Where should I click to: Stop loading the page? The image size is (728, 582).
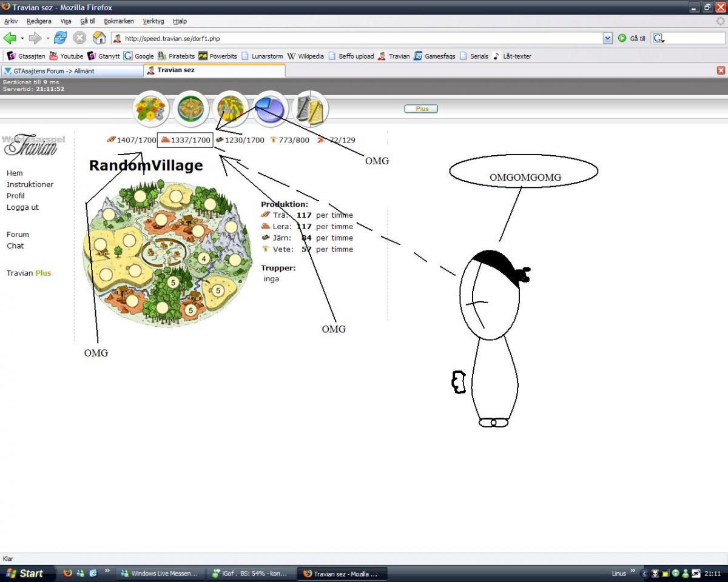point(79,38)
